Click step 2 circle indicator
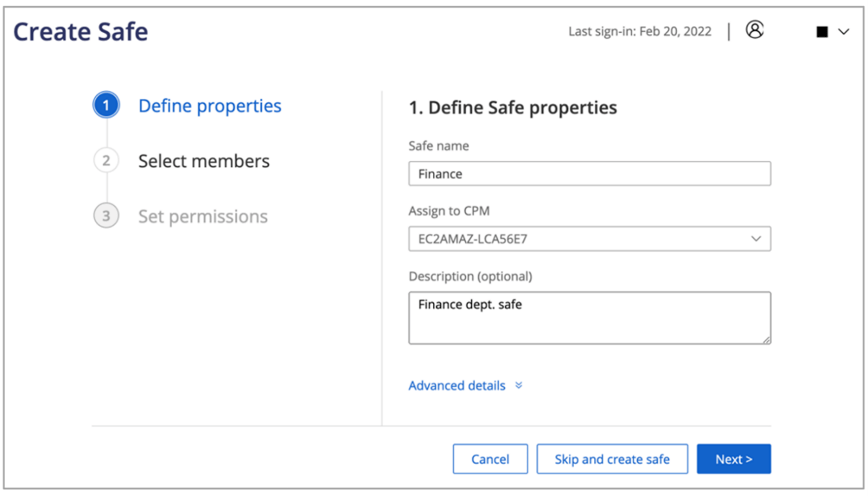Image resolution: width=868 pixels, height=496 pixels. 106,160
